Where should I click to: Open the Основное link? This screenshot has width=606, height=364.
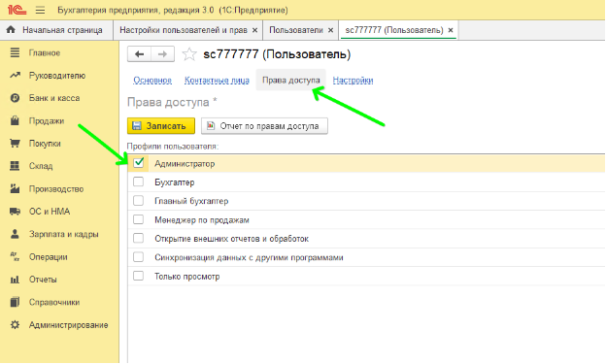[152, 80]
